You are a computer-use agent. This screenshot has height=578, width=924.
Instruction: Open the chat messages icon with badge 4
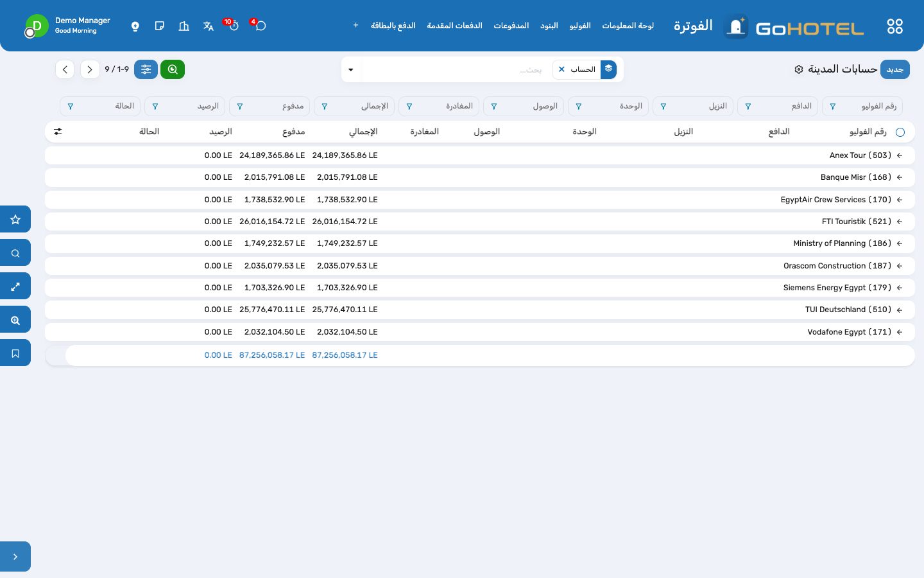pos(261,26)
